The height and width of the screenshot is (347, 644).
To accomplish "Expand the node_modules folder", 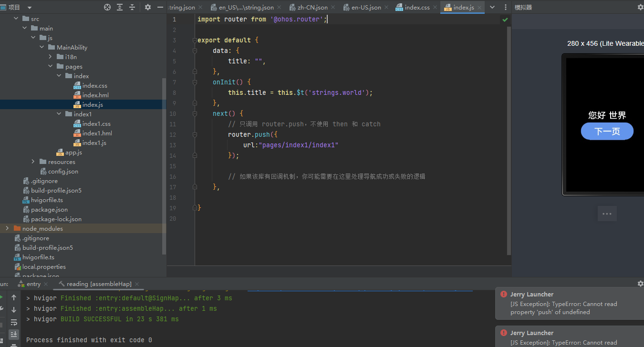I will coord(7,228).
